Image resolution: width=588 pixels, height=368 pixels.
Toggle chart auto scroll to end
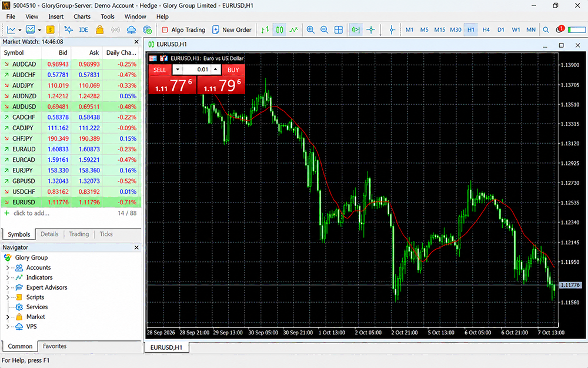(x=356, y=29)
